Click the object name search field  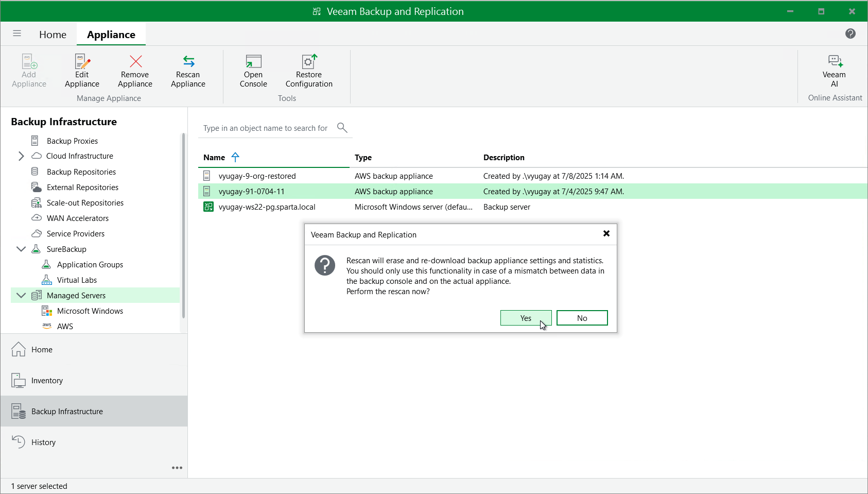(265, 128)
